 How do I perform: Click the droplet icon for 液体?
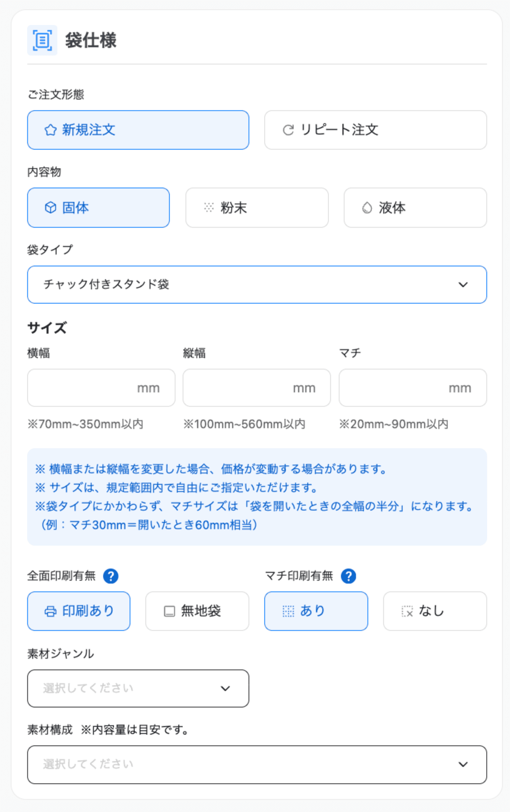pos(367,208)
